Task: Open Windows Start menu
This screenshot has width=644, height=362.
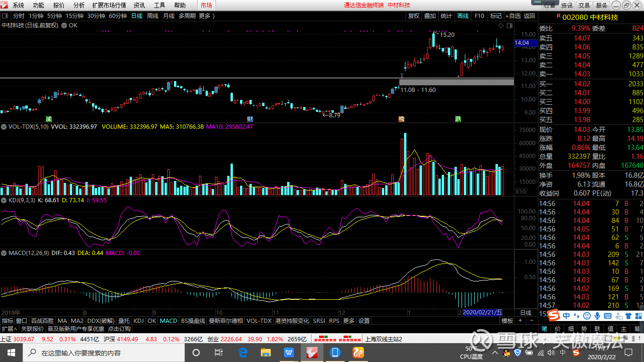Action: point(11,352)
